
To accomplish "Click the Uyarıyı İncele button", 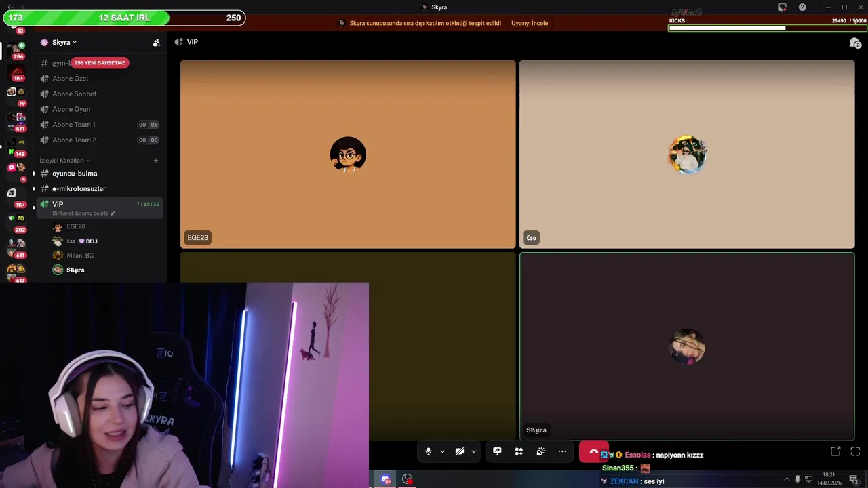I will coord(530,23).
